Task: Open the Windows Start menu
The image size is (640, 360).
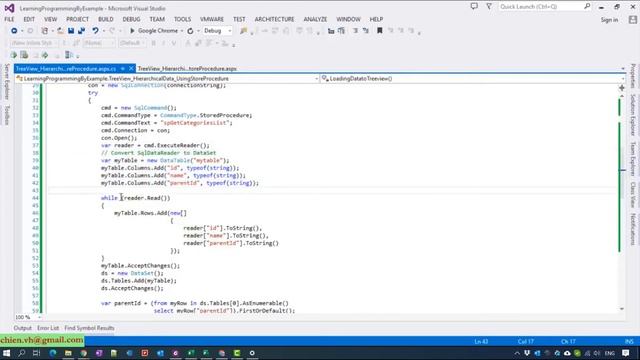Action: (7, 353)
